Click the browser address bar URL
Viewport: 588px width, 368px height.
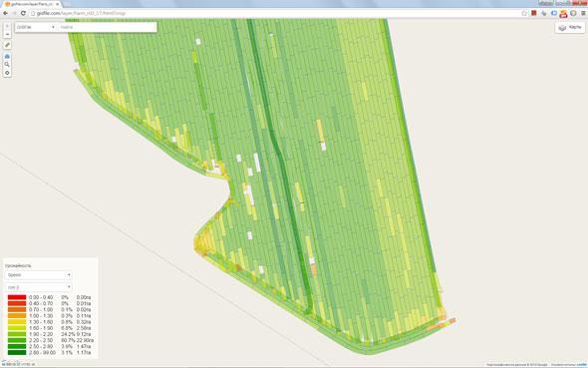[81, 13]
